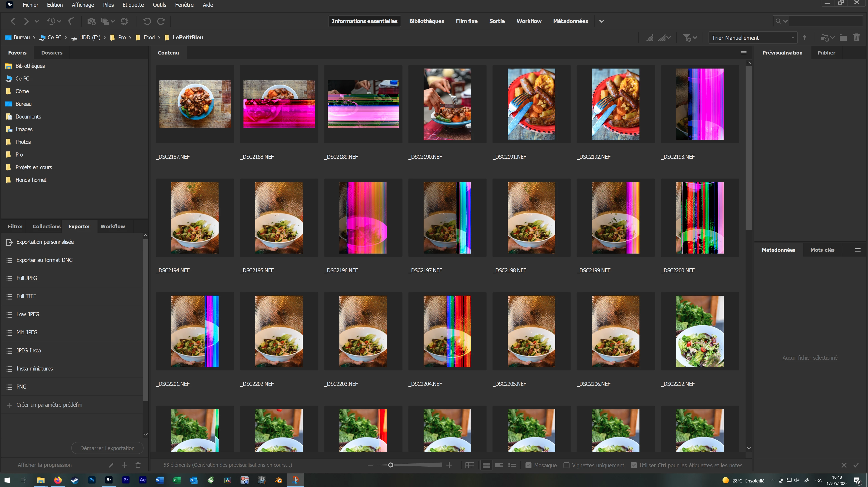The width and height of the screenshot is (868, 487).
Task: Create a new folder with folder icon
Action: 843,38
